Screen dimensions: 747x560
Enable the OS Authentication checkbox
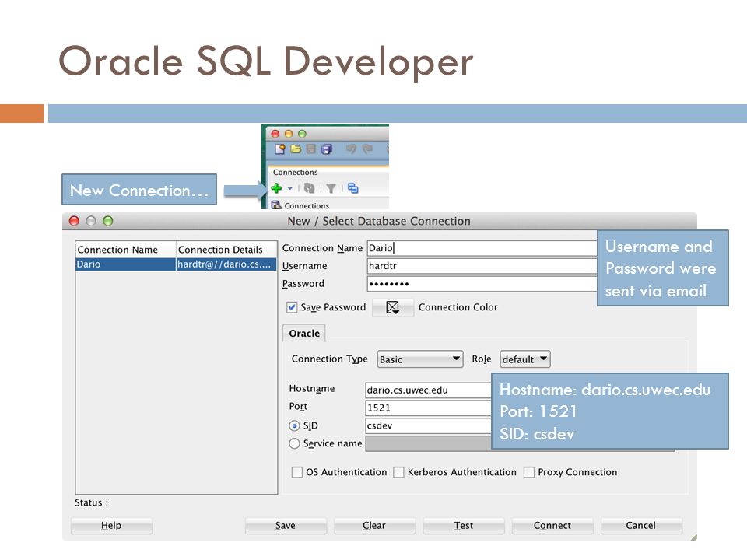[x=296, y=472]
